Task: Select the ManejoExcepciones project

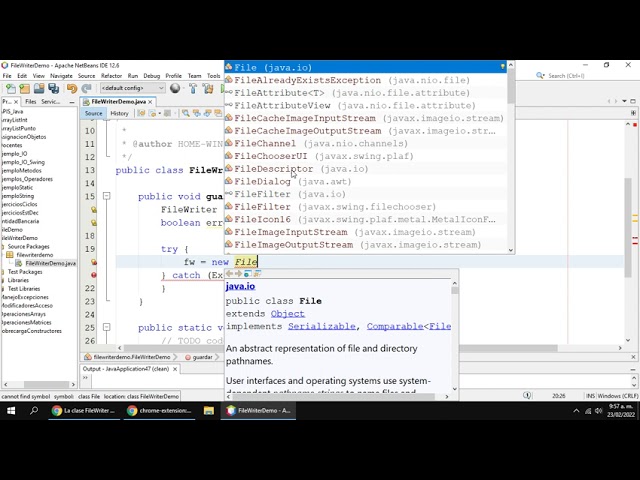Action: pos(24,297)
